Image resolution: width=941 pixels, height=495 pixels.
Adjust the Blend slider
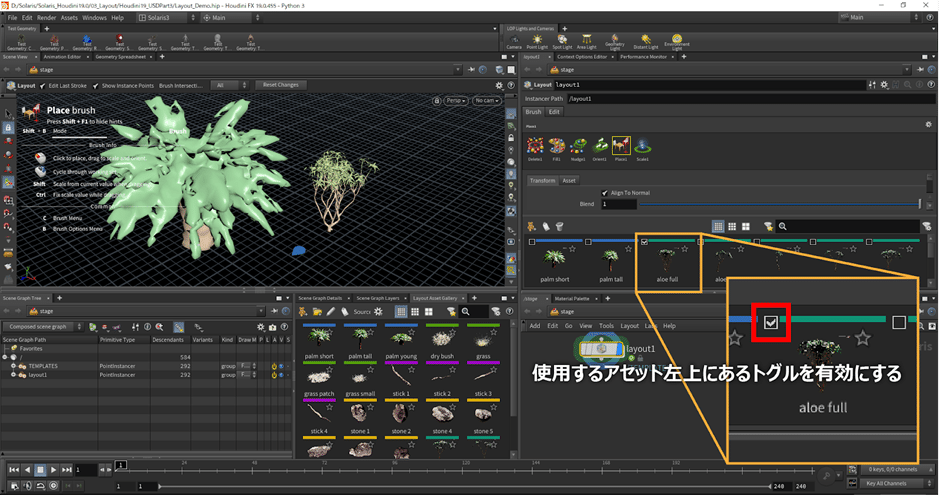pos(778,204)
